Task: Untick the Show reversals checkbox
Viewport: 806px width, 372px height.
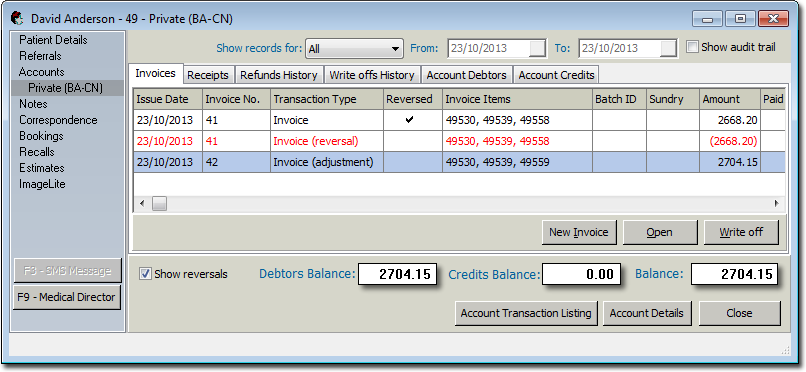Action: pos(145,274)
